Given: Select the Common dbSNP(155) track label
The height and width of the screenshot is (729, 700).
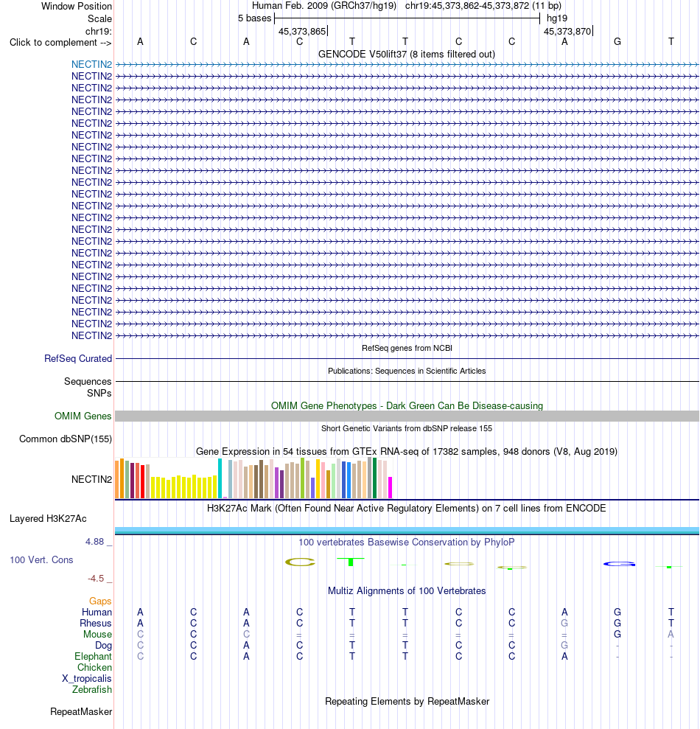Looking at the screenshot, I should pos(66,439).
